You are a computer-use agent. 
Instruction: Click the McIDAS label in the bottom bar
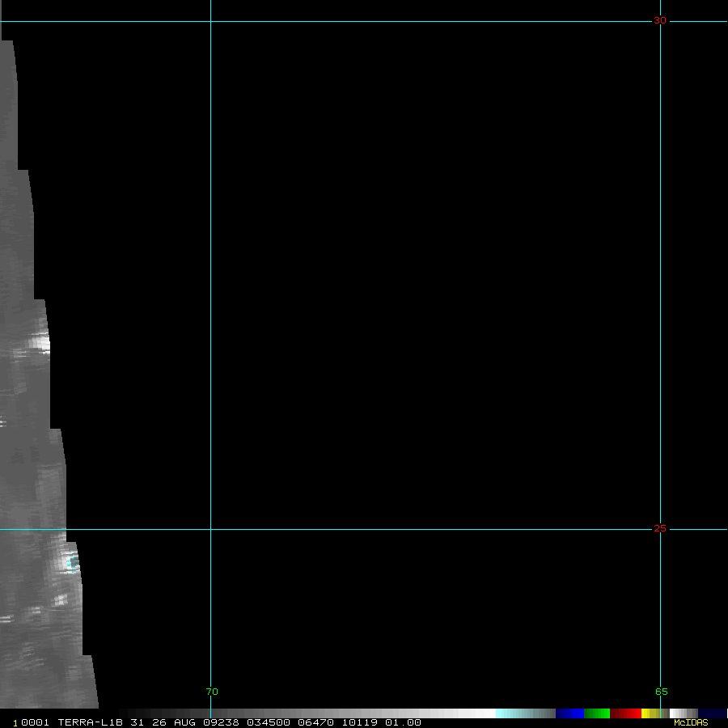(691, 722)
